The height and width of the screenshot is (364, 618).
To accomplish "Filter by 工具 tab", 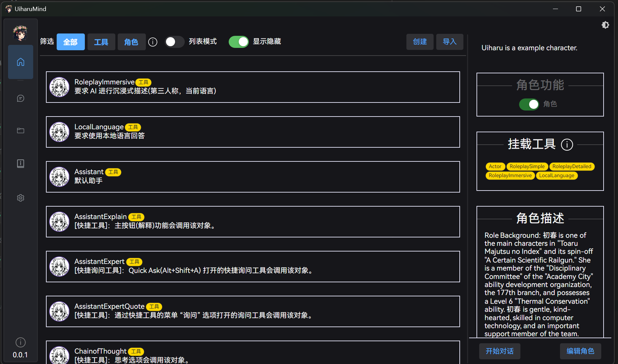I will 101,42.
